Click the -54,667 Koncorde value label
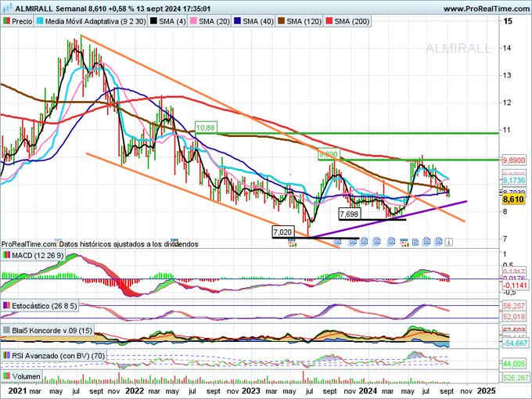 [515, 343]
